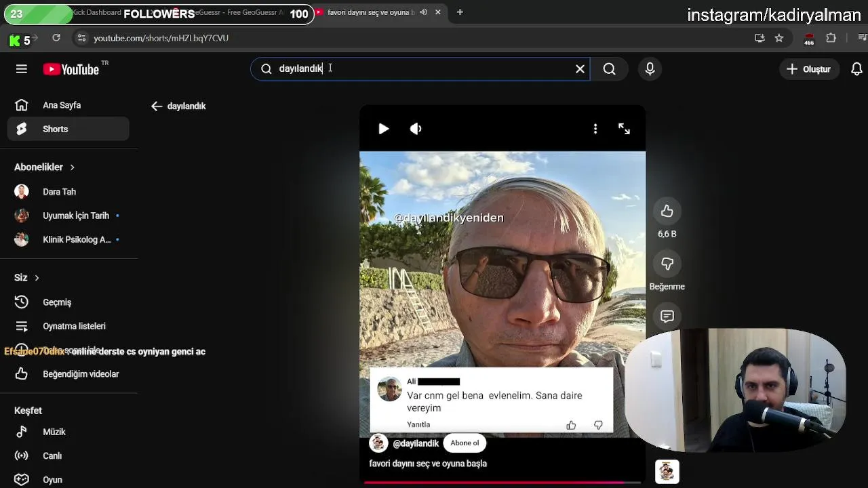Open Beğendiğim videolar liked videos
This screenshot has height=488, width=868.
coord(68,374)
